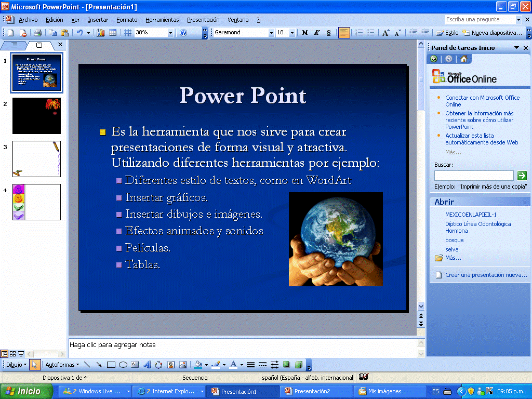Switch to Slide Sorter view

(x=12, y=354)
